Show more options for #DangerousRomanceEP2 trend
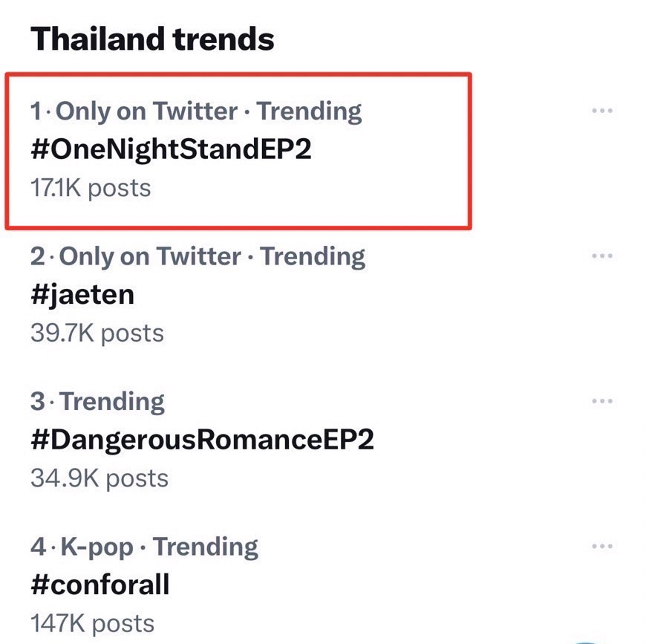646x644 pixels. click(x=601, y=401)
